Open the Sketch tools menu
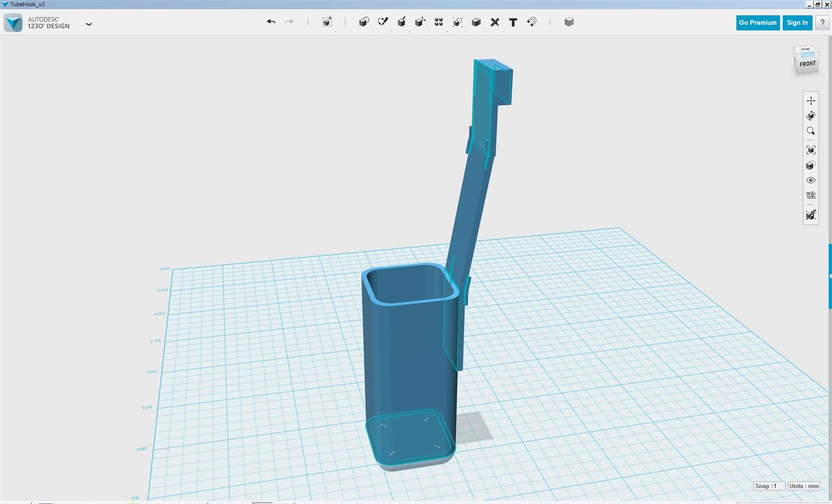Viewport: 832px width, 504px height. tap(383, 22)
